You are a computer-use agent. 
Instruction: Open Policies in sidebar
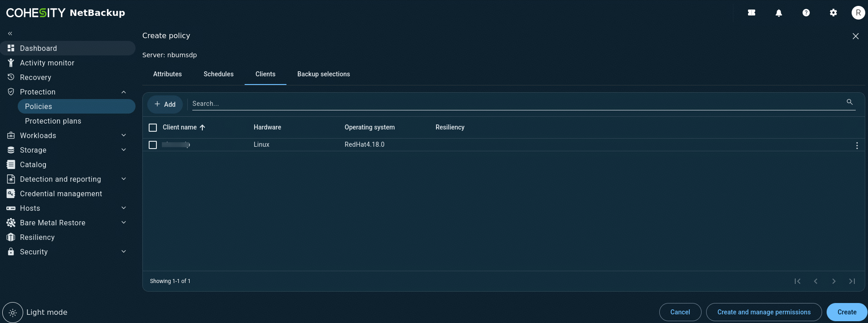76,106
